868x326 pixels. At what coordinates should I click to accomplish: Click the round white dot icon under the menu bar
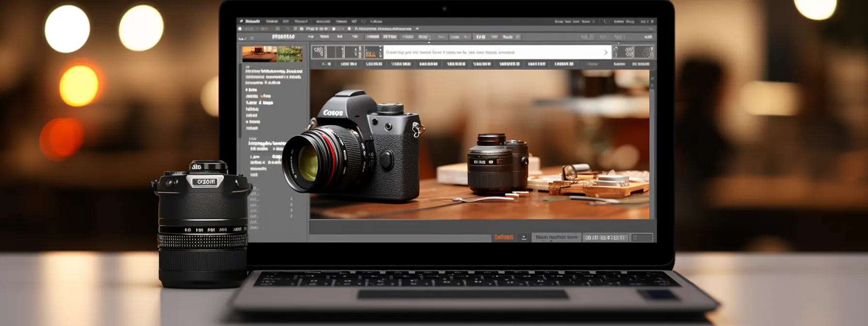tap(240, 29)
